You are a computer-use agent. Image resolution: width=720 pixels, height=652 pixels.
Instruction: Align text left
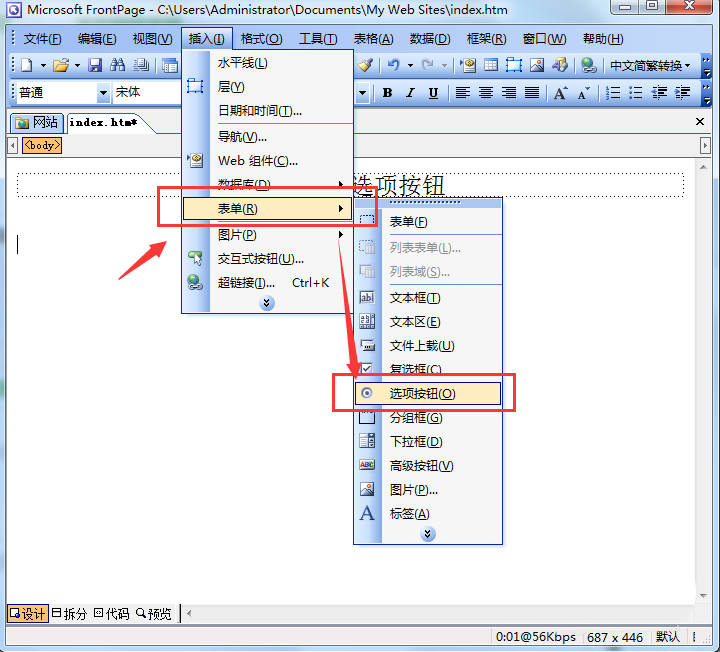[x=462, y=93]
